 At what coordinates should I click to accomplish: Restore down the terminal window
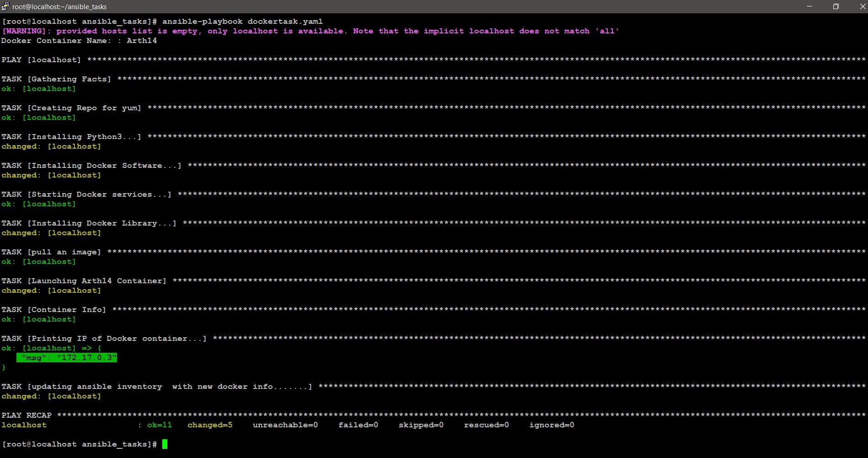pos(836,6)
